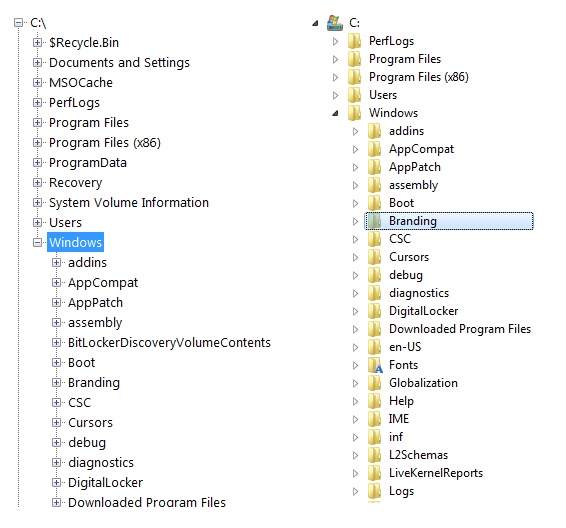The width and height of the screenshot is (566, 528).
Task: Expand Documents and Settings plus box
Action: pyautogui.click(x=37, y=62)
